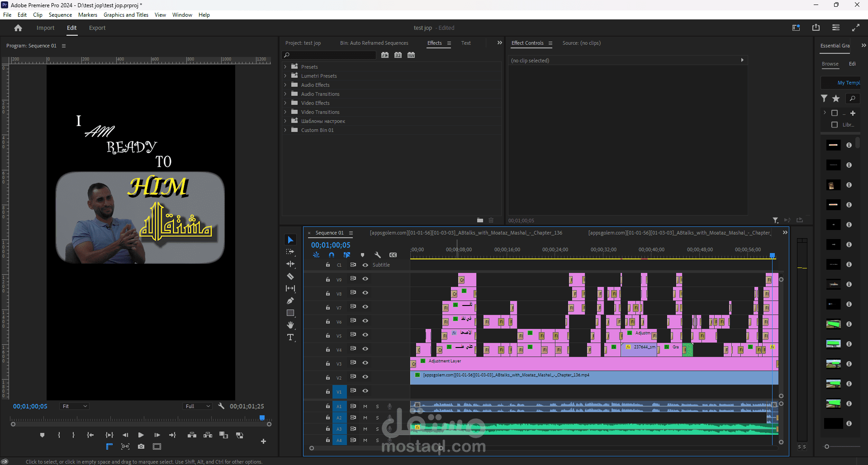Switch to Project: test jop tab
868x465 pixels.
[x=303, y=43]
